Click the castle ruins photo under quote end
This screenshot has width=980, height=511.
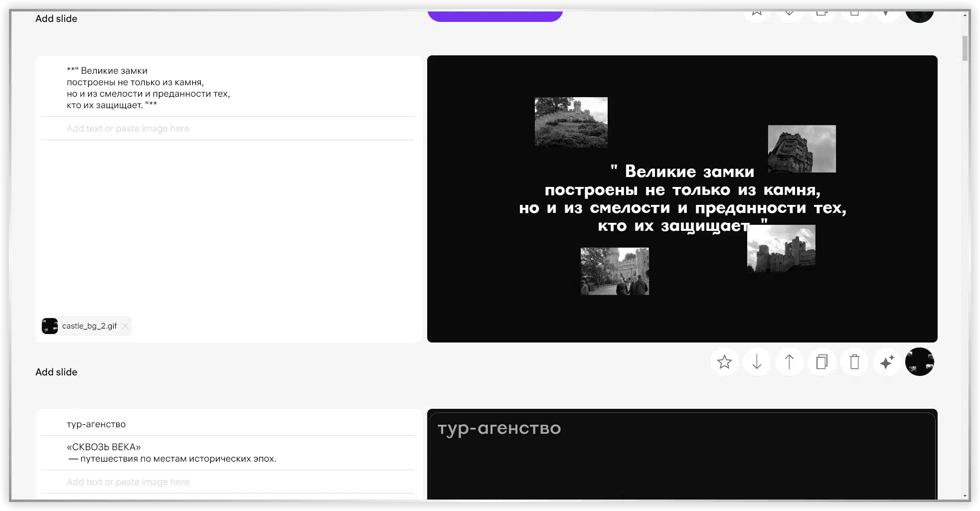point(781,248)
